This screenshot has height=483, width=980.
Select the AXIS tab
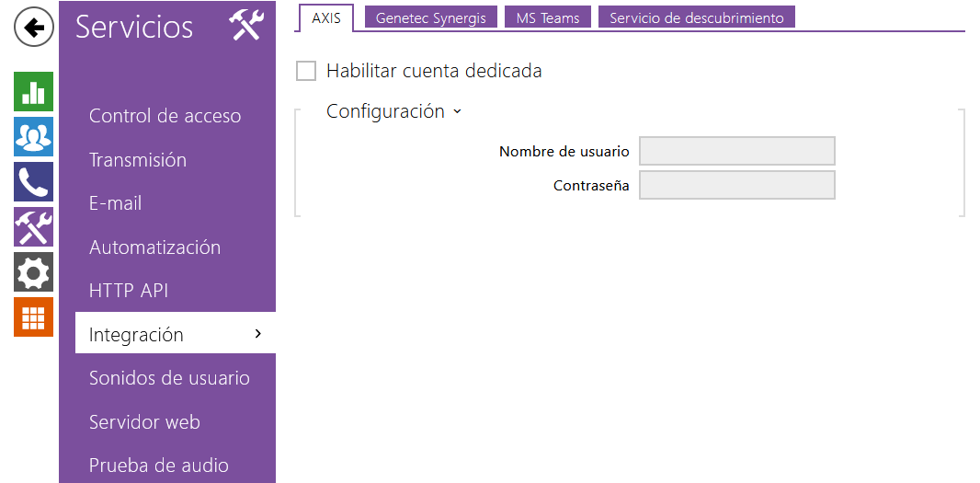[x=326, y=17]
